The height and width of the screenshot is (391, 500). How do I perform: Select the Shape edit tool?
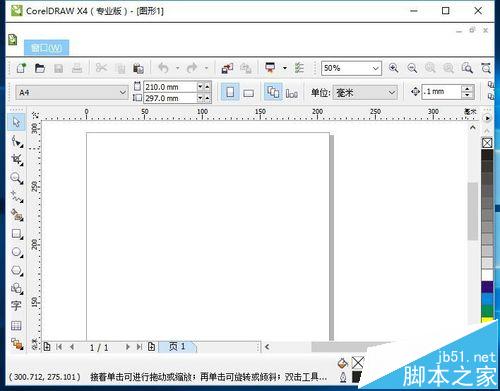pyautogui.click(x=16, y=142)
